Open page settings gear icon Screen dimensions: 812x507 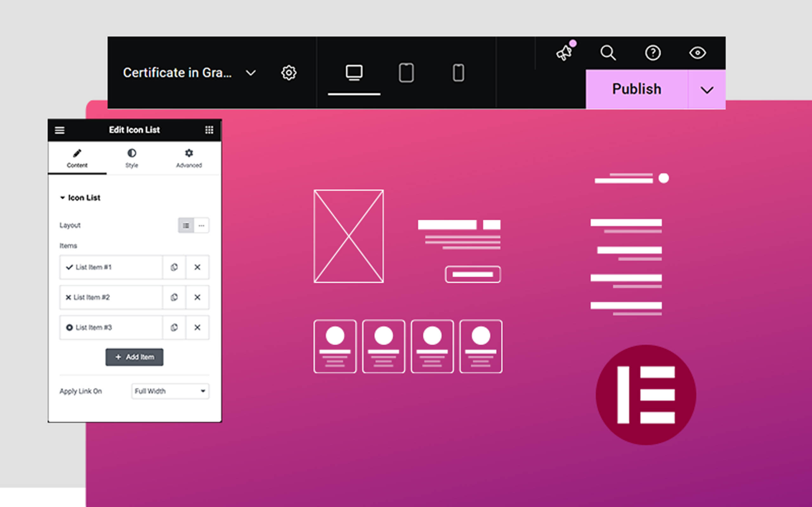289,73
